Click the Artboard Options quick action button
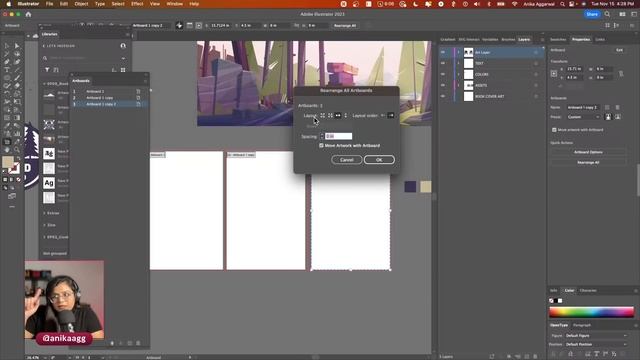The width and height of the screenshot is (640, 360). 588,152
